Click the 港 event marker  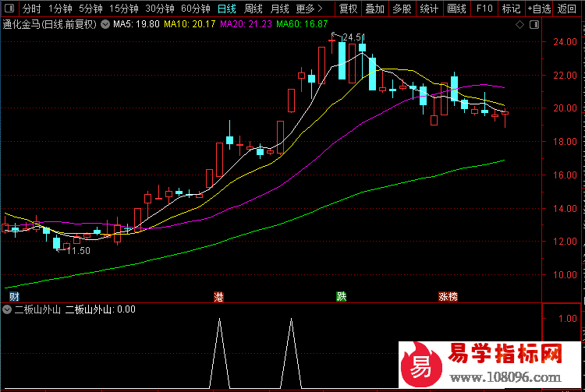218,297
